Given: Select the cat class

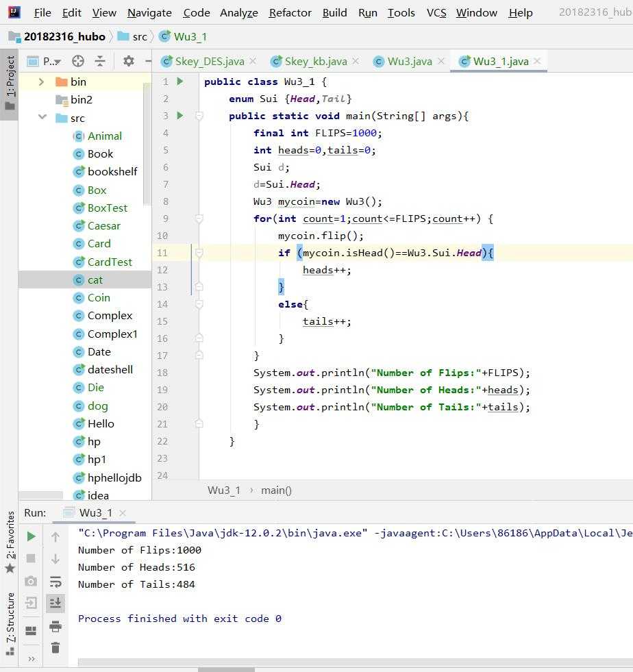Looking at the screenshot, I should coord(95,280).
